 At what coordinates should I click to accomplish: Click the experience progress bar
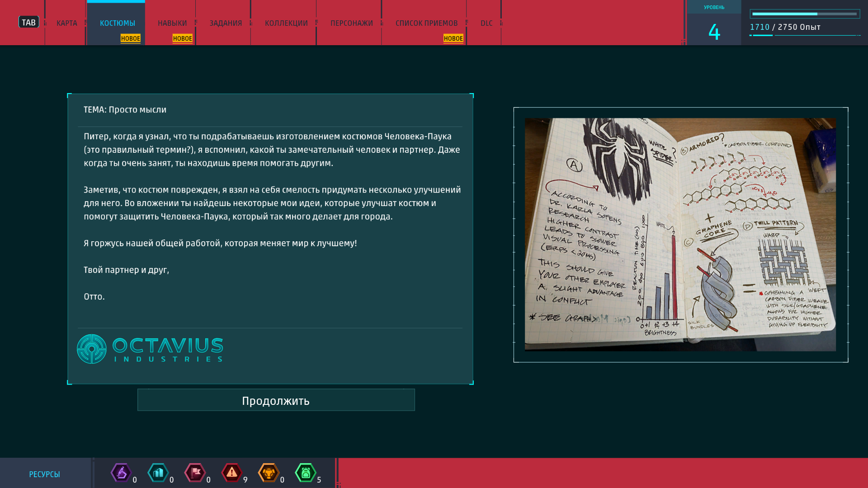[805, 14]
